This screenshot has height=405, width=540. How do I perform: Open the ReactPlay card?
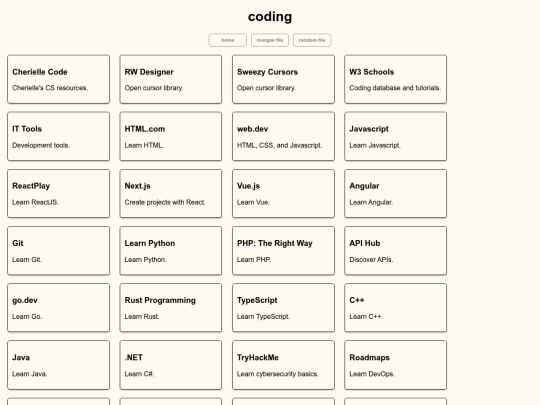coord(59,194)
